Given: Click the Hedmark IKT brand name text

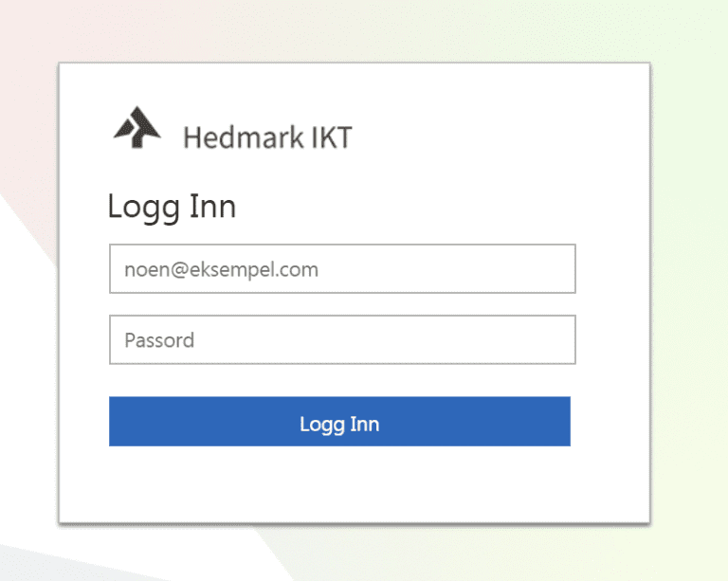Looking at the screenshot, I should click(266, 138).
